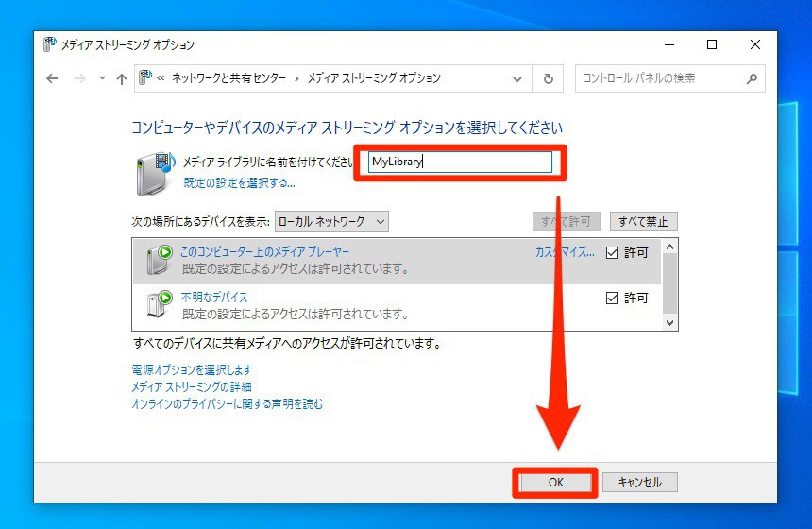Click the 不明なデバイス device icon
This screenshot has width=812, height=529.
click(160, 304)
